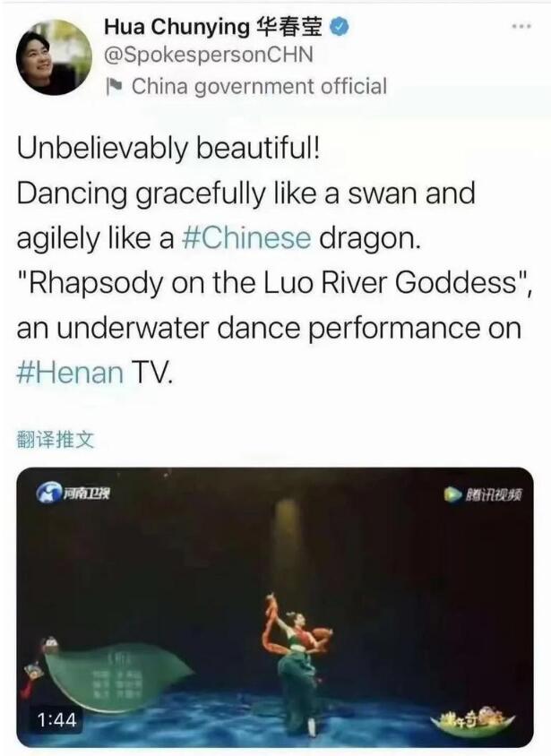Click 翻译推文 to translate the tweet

(55, 439)
